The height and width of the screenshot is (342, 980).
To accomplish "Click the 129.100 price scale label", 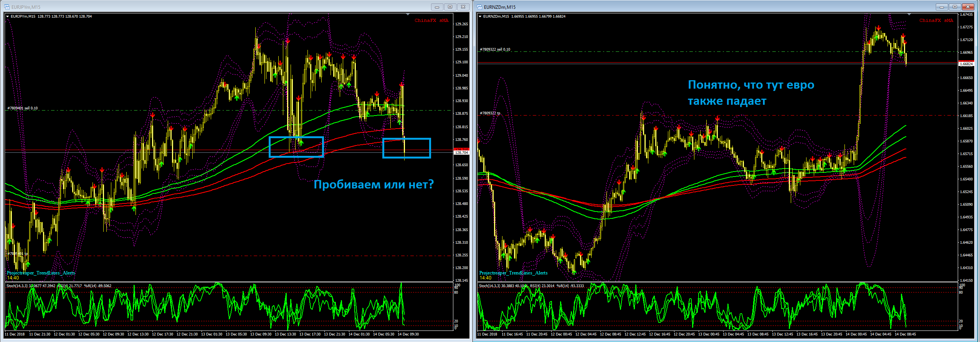I will [461, 62].
